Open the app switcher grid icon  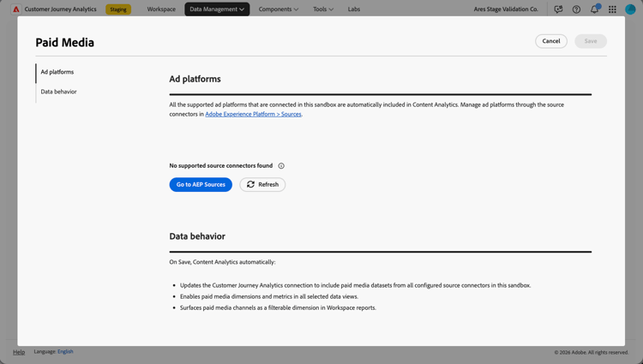(x=612, y=9)
